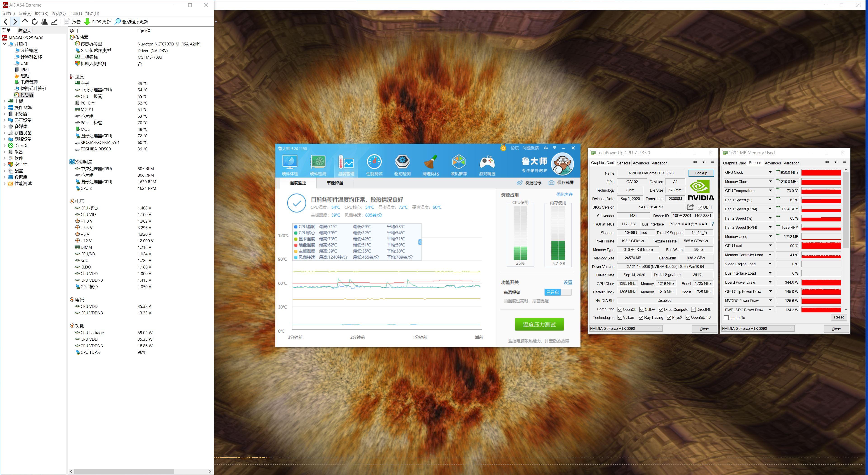This screenshot has height=475, width=868.
Task: Toggle the DirectCompute checkbox
Action: point(661,309)
